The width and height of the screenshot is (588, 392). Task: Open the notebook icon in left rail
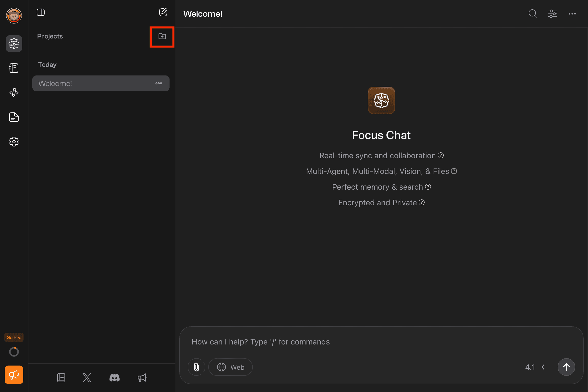click(14, 68)
